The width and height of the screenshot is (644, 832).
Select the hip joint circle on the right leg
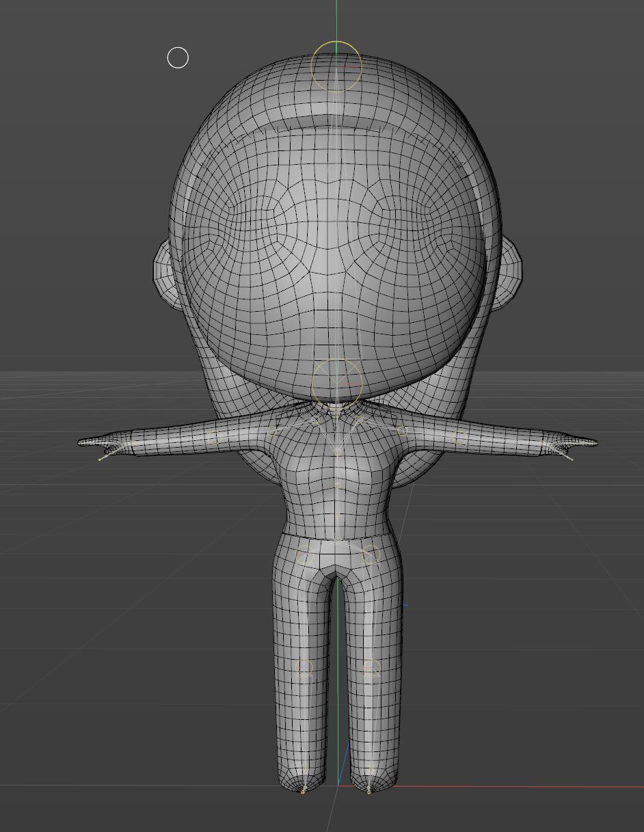click(x=371, y=554)
